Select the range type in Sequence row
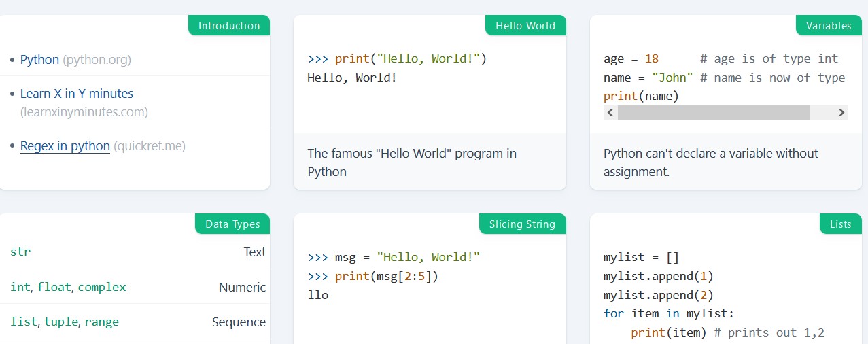 point(102,322)
